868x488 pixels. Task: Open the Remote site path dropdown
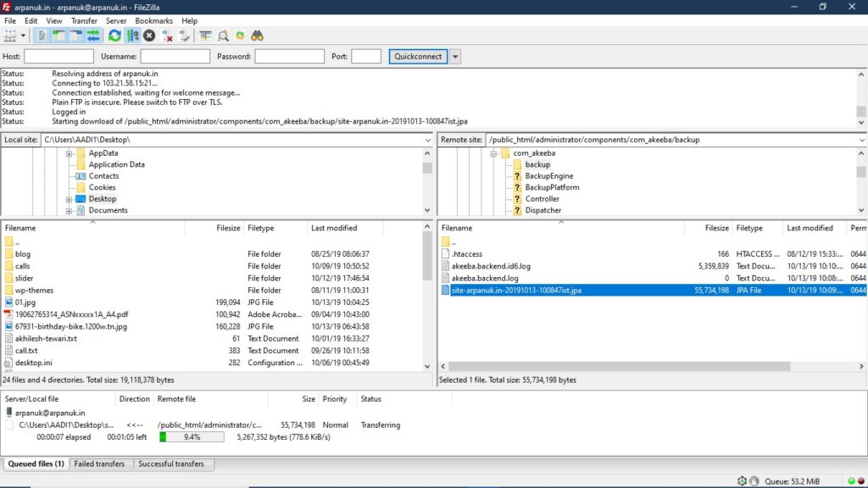[862, 140]
